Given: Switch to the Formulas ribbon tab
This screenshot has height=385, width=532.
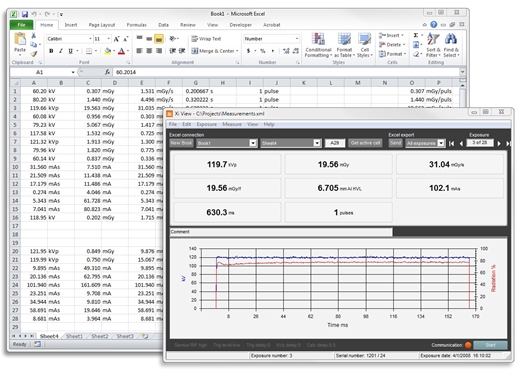Looking at the screenshot, I should pyautogui.click(x=136, y=25).
